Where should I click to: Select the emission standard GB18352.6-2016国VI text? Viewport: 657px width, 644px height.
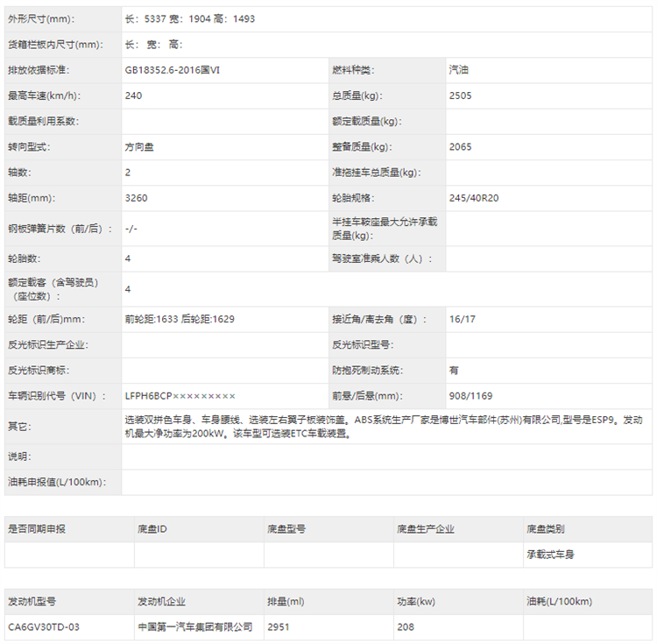click(172, 70)
